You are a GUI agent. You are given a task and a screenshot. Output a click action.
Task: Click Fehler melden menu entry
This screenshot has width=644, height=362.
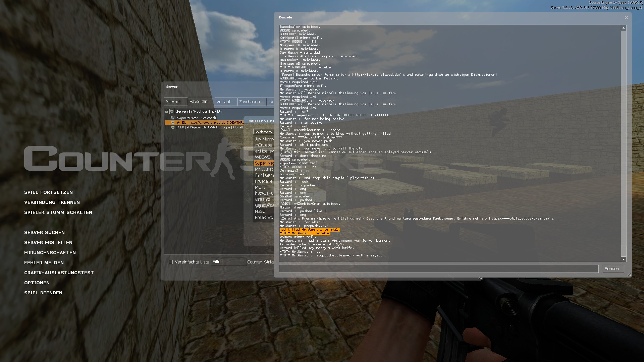pyautogui.click(x=44, y=263)
